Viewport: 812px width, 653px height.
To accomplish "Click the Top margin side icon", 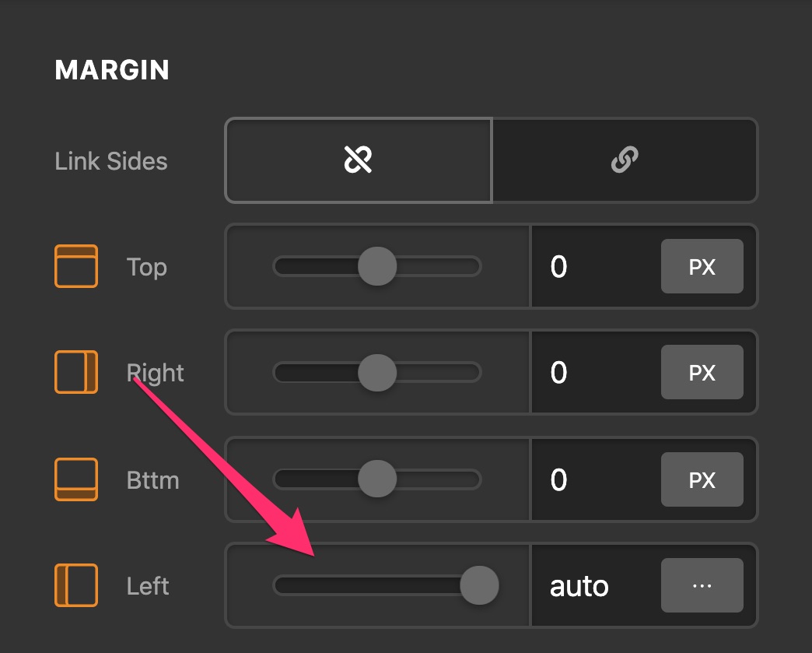I will [x=76, y=266].
